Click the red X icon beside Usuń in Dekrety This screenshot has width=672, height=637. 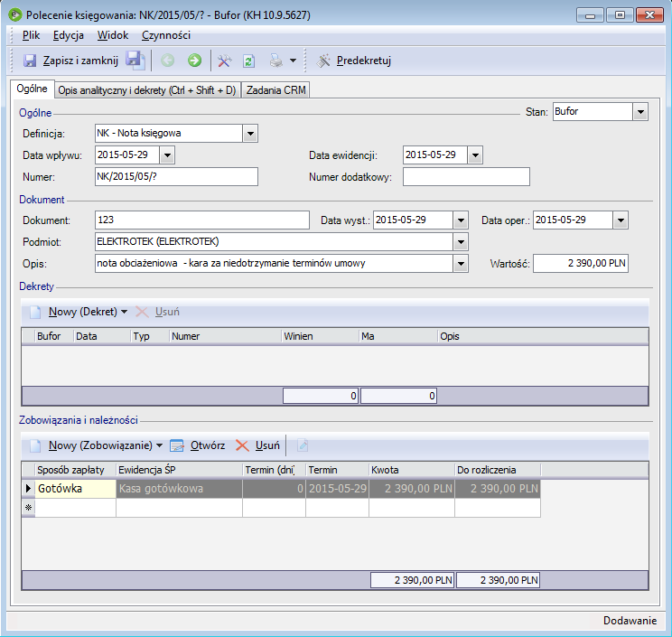point(142,312)
